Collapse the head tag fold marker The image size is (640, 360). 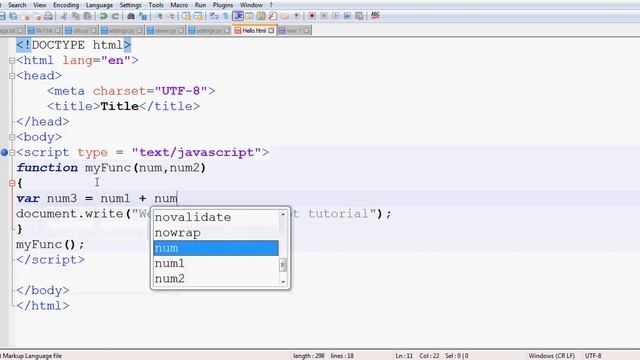[12, 76]
